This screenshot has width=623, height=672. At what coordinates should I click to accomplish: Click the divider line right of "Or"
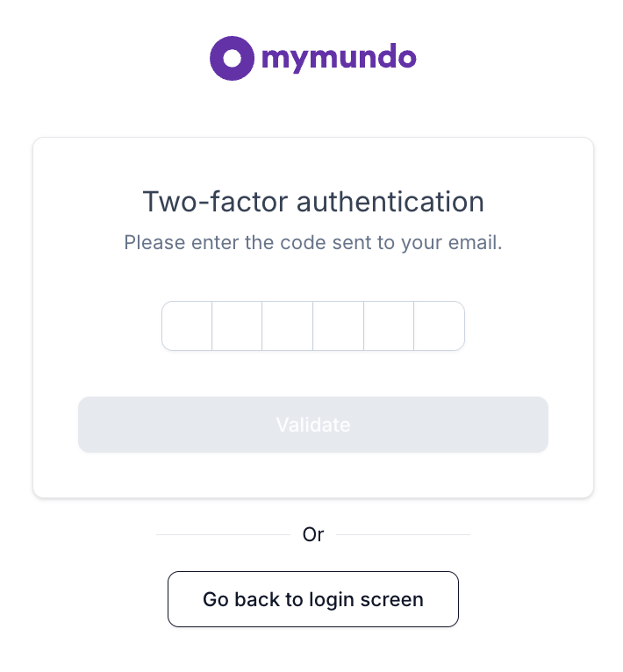(403, 534)
